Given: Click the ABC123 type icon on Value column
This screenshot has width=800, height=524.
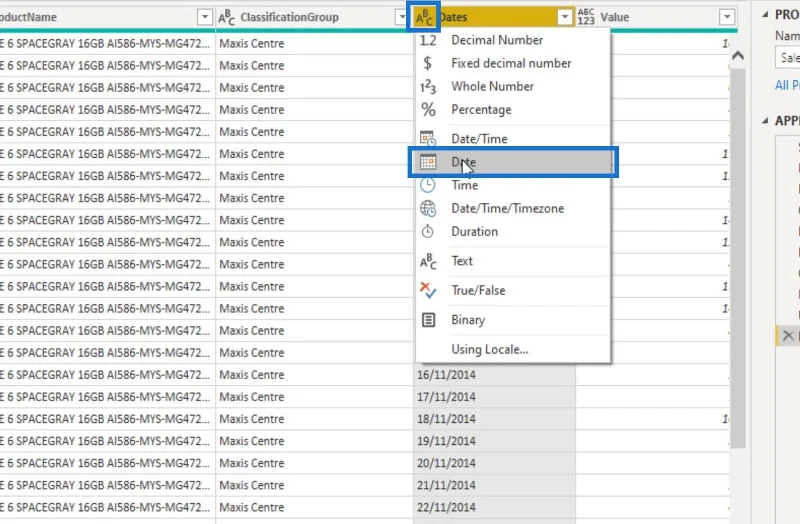Looking at the screenshot, I should [586, 17].
